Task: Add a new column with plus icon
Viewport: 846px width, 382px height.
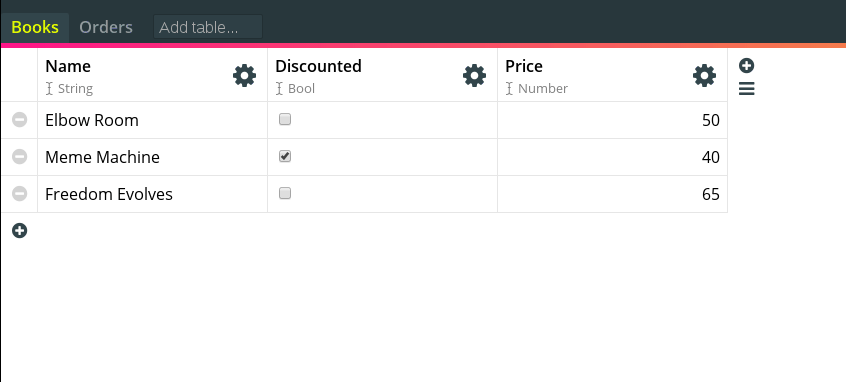Action: [x=746, y=66]
